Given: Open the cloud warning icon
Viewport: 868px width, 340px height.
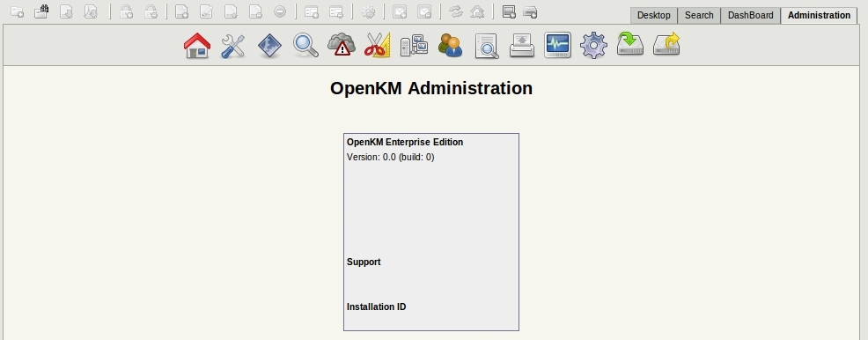Looking at the screenshot, I should pos(342,45).
